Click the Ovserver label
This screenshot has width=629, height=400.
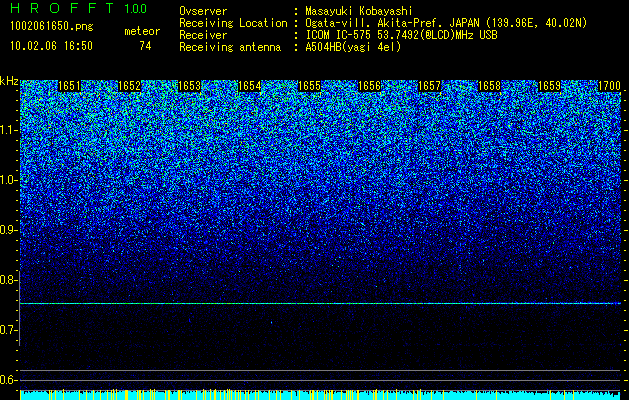click(x=203, y=11)
